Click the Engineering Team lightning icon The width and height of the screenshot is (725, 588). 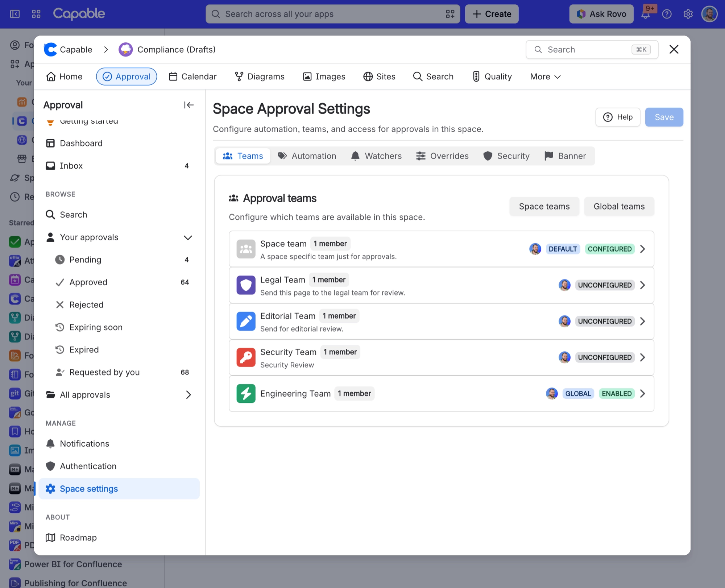coord(246,394)
